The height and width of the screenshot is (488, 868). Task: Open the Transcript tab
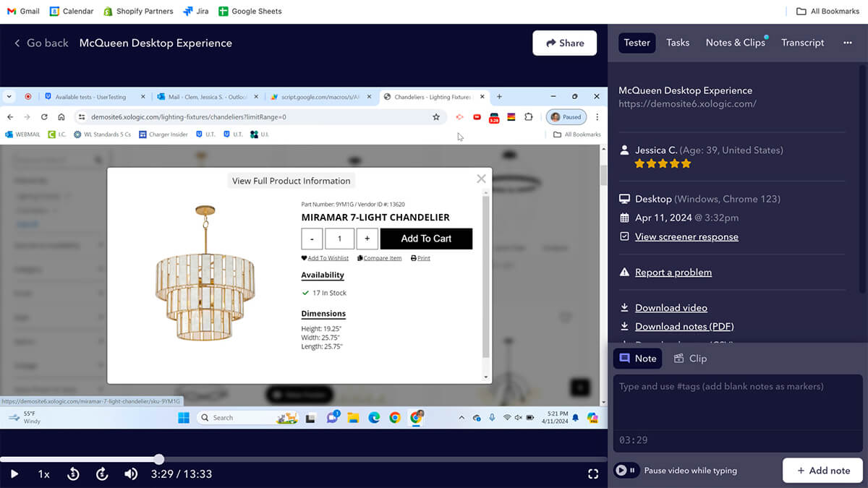point(803,43)
